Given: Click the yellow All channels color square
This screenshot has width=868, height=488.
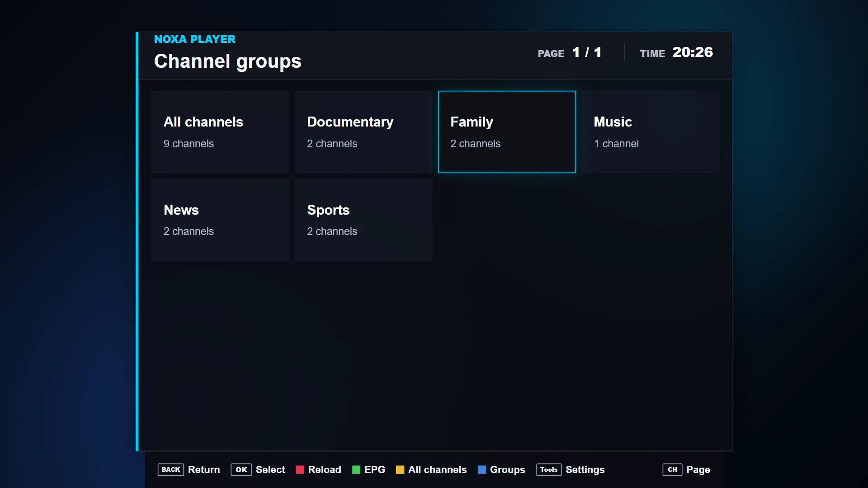Looking at the screenshot, I should pos(400,470).
